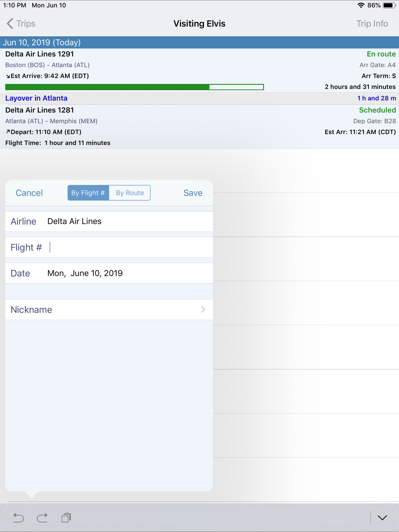The width and height of the screenshot is (399, 532).
Task: Select the Layover in Atlanta row
Action: (x=199, y=98)
